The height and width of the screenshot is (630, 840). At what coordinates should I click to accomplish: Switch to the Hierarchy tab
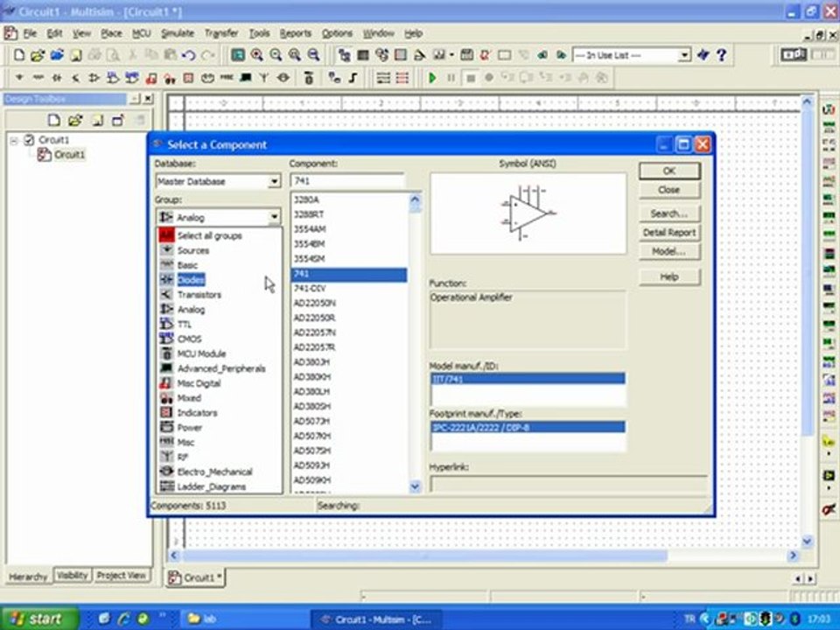[x=28, y=577]
